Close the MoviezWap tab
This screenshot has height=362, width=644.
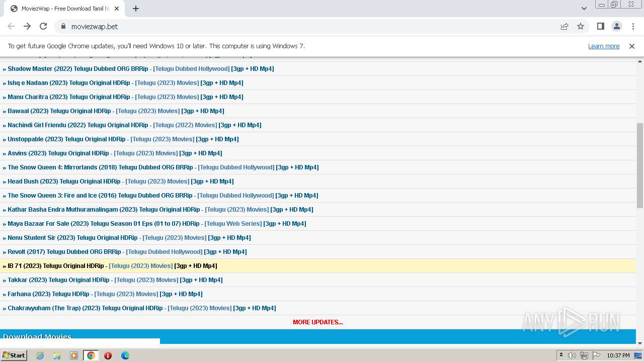[x=117, y=9]
